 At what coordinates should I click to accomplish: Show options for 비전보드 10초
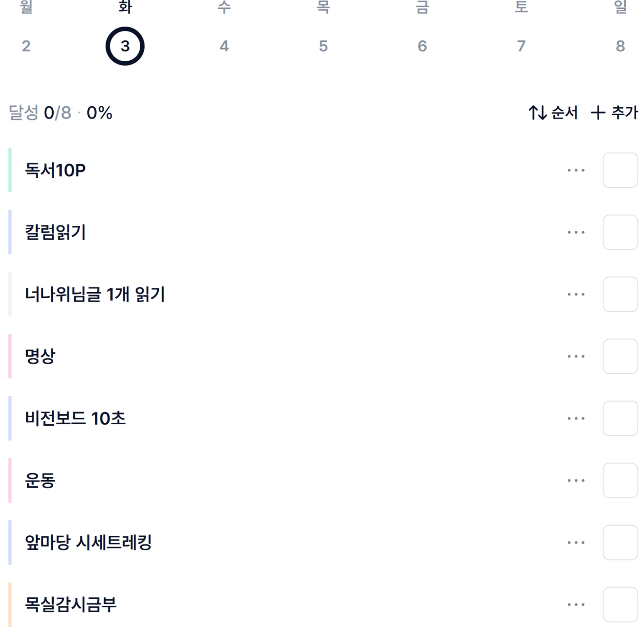[x=576, y=419]
